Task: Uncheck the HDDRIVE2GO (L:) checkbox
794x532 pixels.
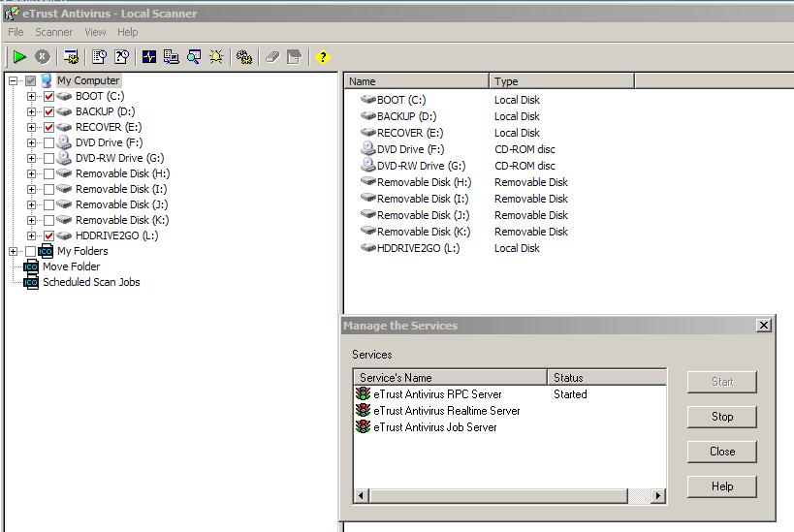Action: 48,235
